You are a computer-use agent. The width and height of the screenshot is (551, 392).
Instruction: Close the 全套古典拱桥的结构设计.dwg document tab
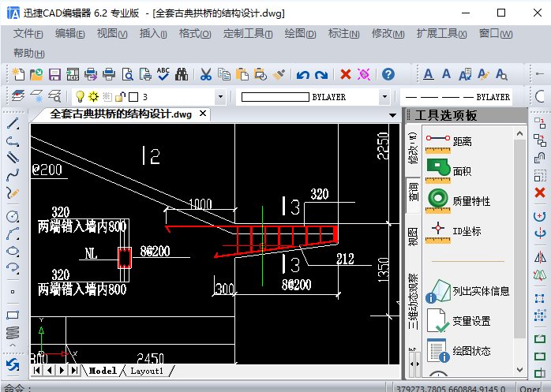coord(203,114)
